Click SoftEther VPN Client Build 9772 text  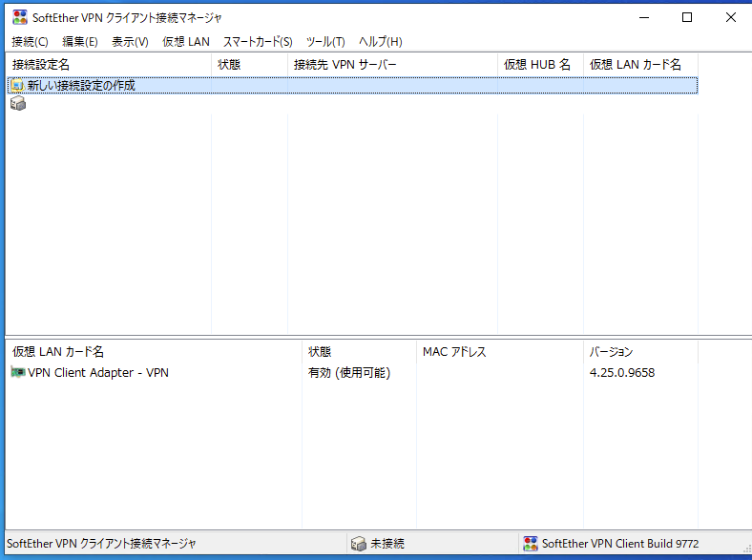click(x=620, y=544)
